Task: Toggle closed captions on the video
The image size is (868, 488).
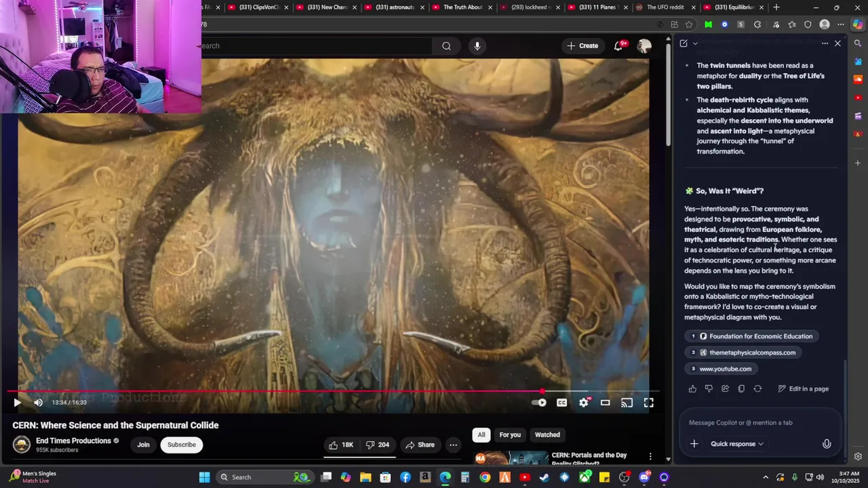Action: pyautogui.click(x=561, y=403)
